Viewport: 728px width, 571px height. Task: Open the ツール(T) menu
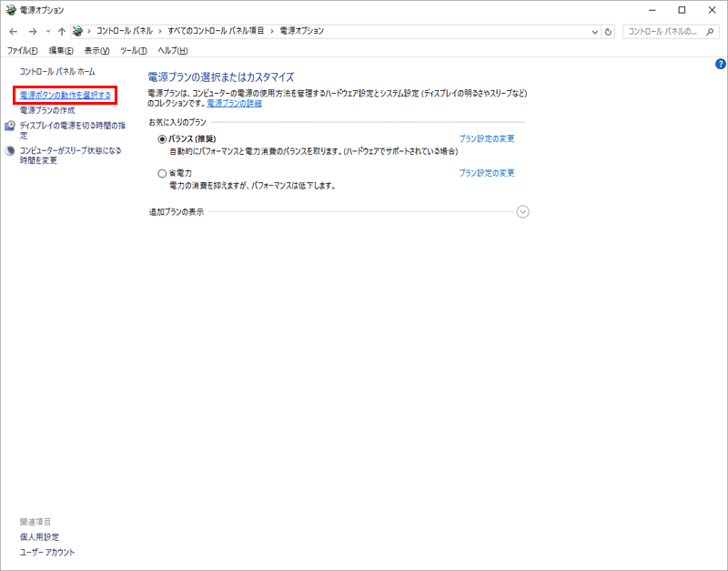click(133, 50)
